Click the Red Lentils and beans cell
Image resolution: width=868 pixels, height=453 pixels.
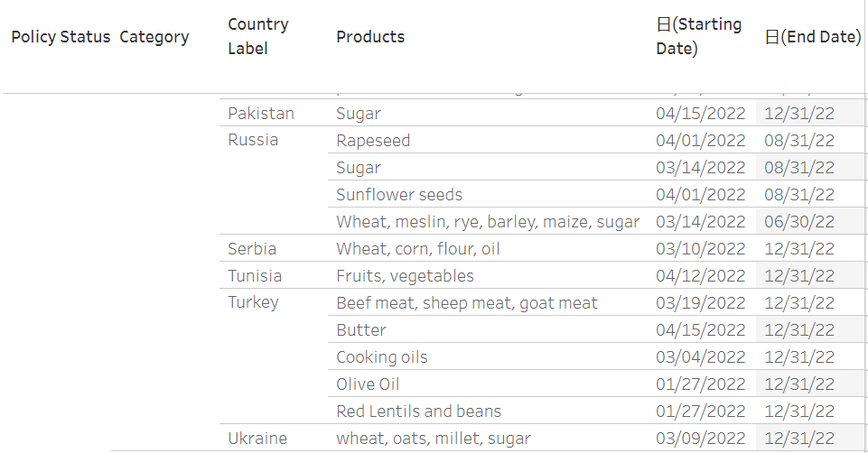[418, 411]
